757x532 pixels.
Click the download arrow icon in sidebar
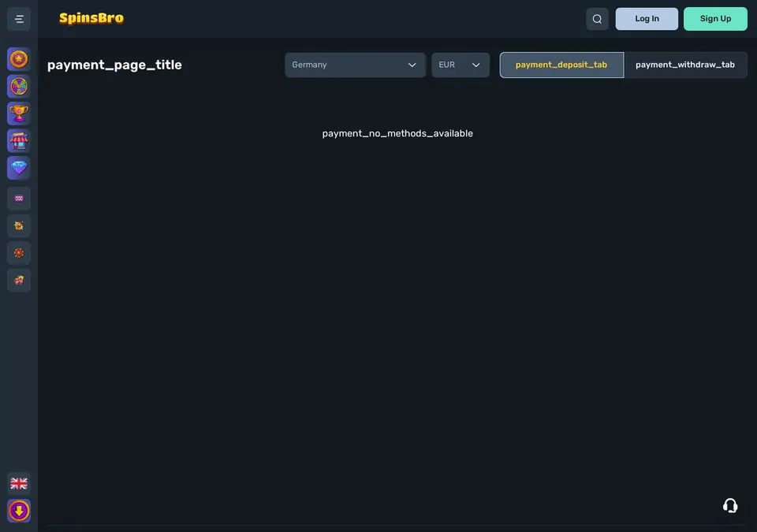(19, 511)
